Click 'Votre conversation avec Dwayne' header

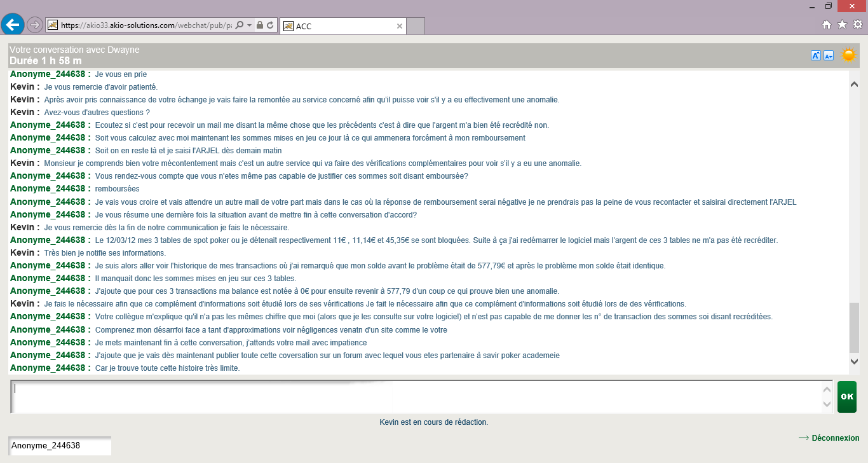(74, 50)
